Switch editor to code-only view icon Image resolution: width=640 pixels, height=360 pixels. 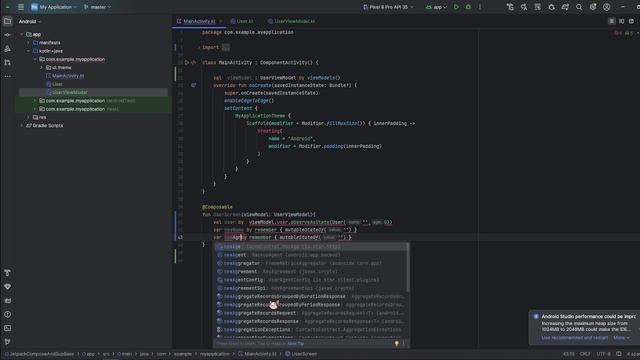tap(611, 21)
